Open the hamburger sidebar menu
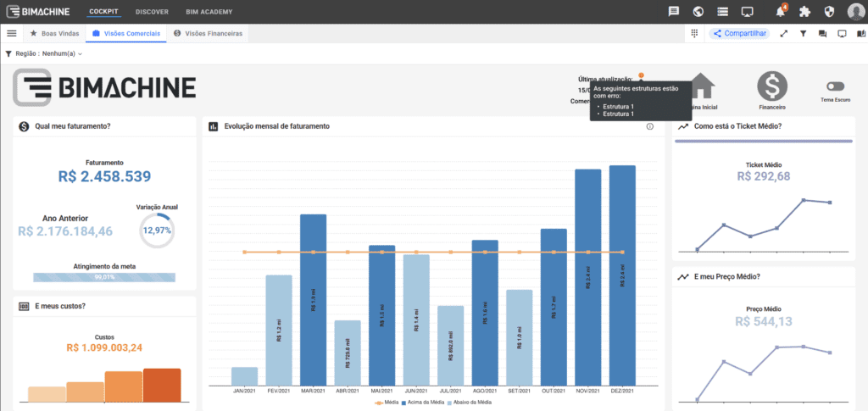 pyautogui.click(x=12, y=34)
